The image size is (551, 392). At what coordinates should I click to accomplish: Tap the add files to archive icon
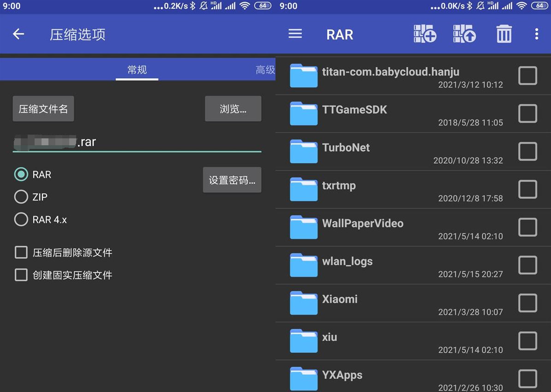pos(425,34)
